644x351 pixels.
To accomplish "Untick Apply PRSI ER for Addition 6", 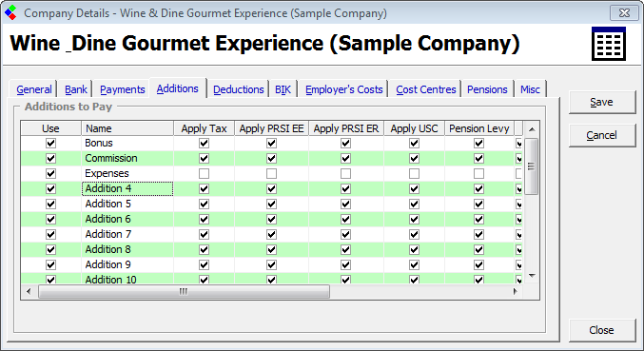I will pyautogui.click(x=346, y=219).
